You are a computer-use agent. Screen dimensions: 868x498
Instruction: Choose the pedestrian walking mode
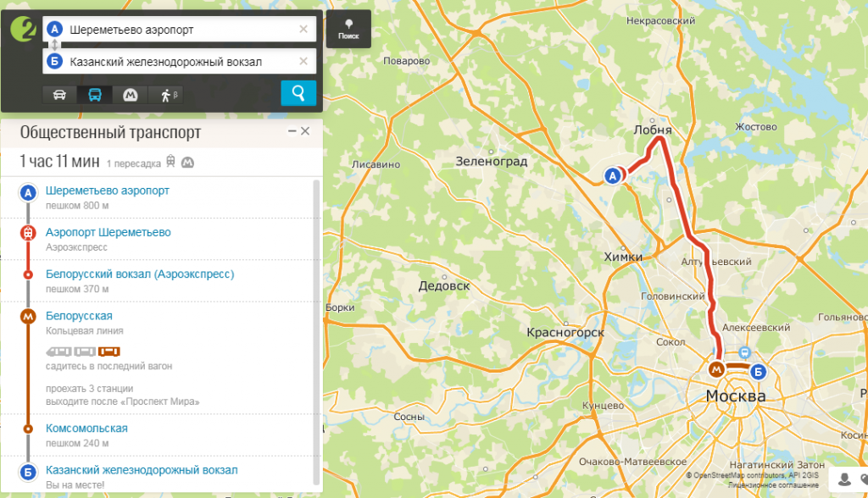165,95
